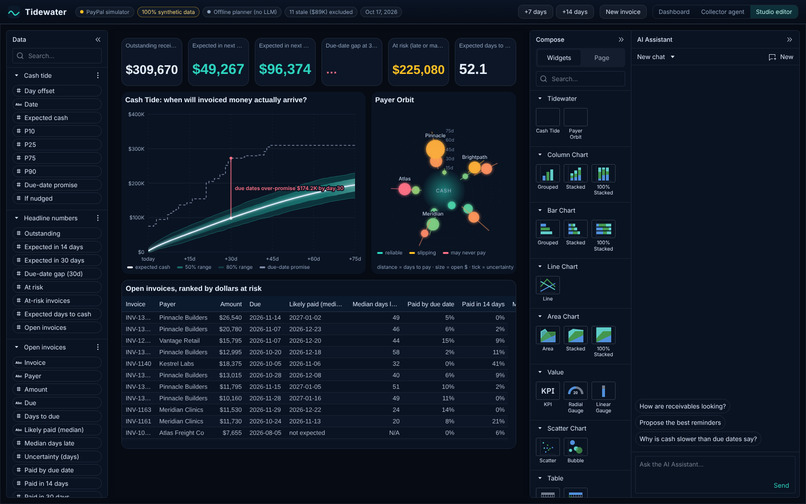Open Cash tide section options menu
The width and height of the screenshot is (806, 504).
coord(98,76)
